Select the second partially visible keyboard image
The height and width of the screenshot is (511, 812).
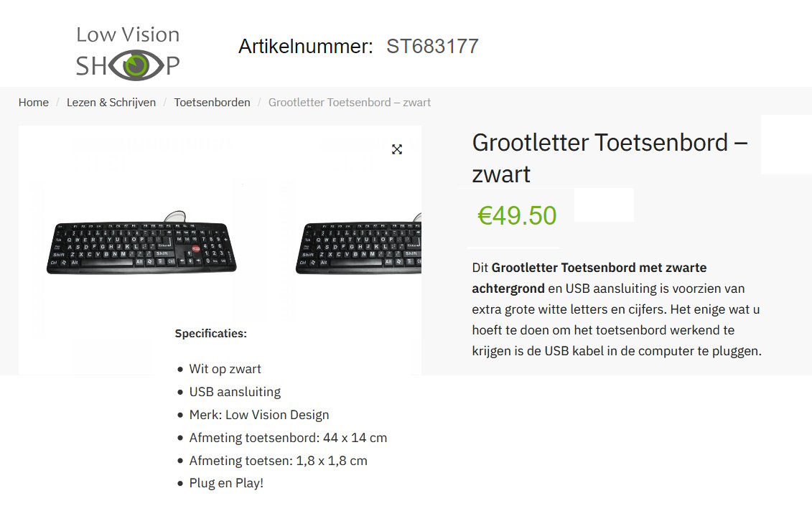tap(358, 248)
